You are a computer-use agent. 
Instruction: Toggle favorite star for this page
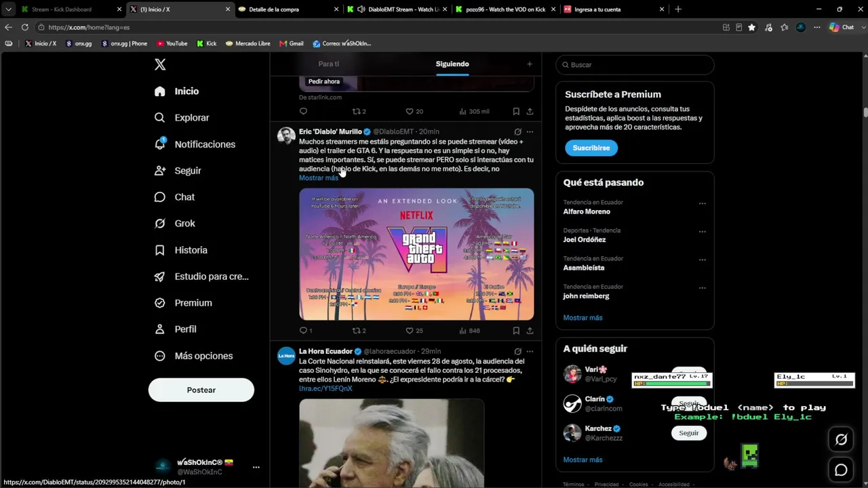(751, 27)
